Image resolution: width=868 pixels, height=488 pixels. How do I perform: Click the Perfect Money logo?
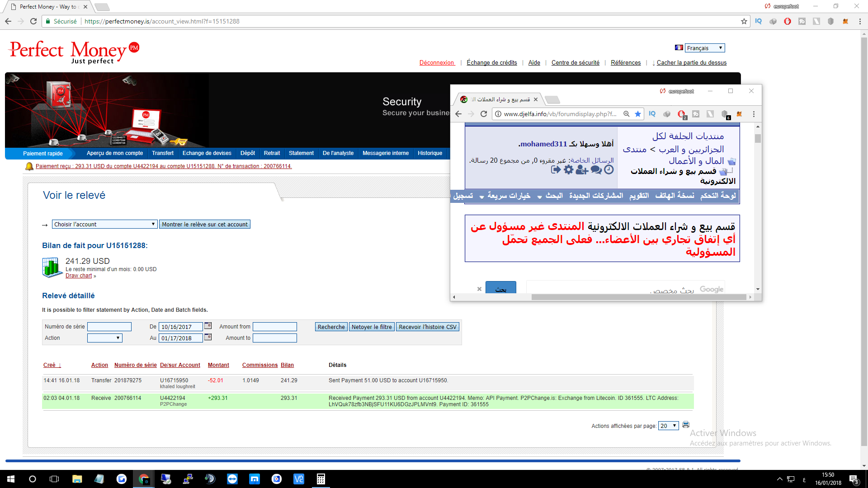75,52
